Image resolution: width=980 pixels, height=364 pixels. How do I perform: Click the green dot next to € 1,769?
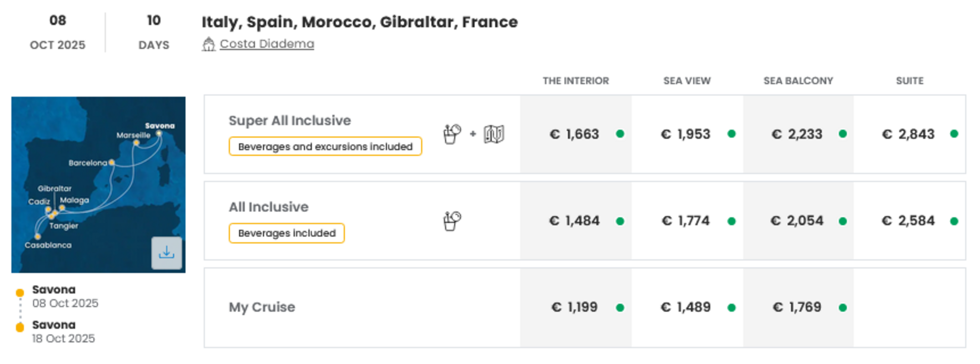[x=843, y=308]
